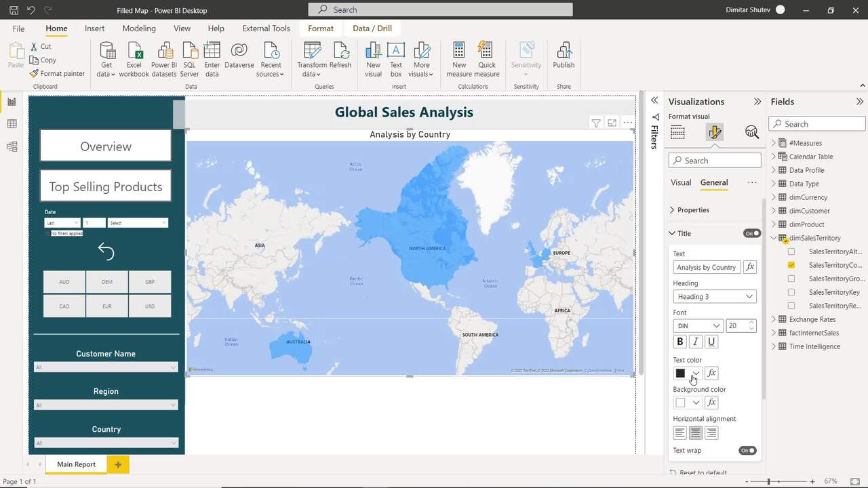Click the back arrow button on report canvas
Screen dimensions: 868x488
[x=106, y=251]
